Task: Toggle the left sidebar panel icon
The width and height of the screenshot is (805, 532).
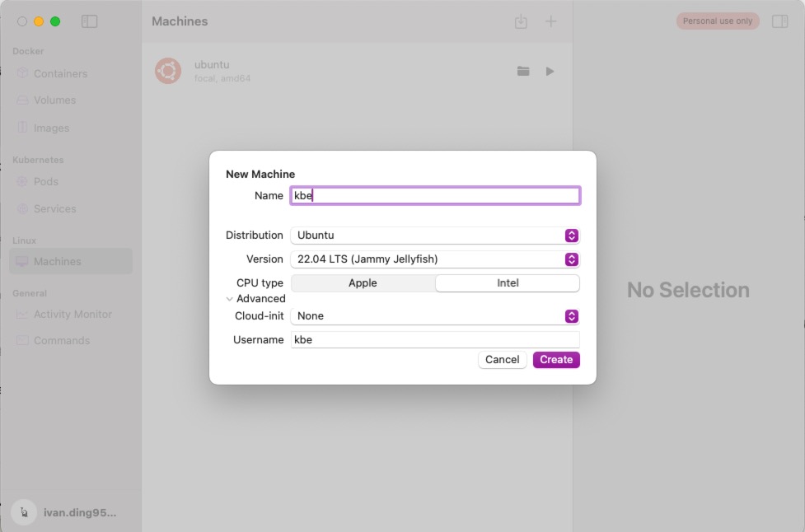Action: click(90, 22)
